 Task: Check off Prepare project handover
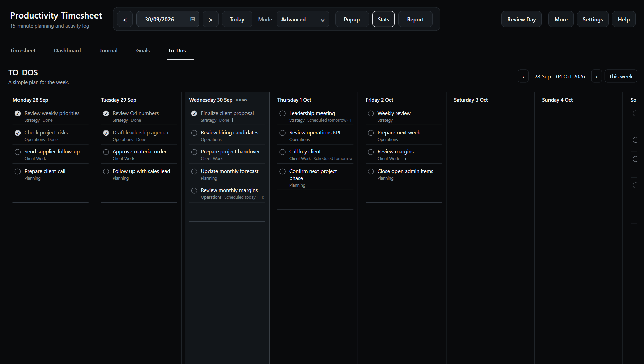pos(194,152)
